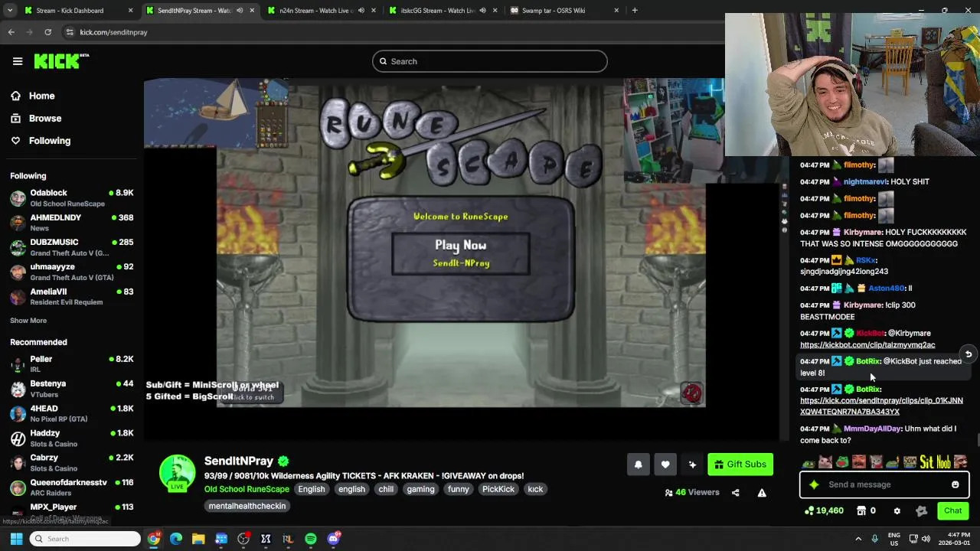Open Spotify from the taskbar

pyautogui.click(x=310, y=539)
